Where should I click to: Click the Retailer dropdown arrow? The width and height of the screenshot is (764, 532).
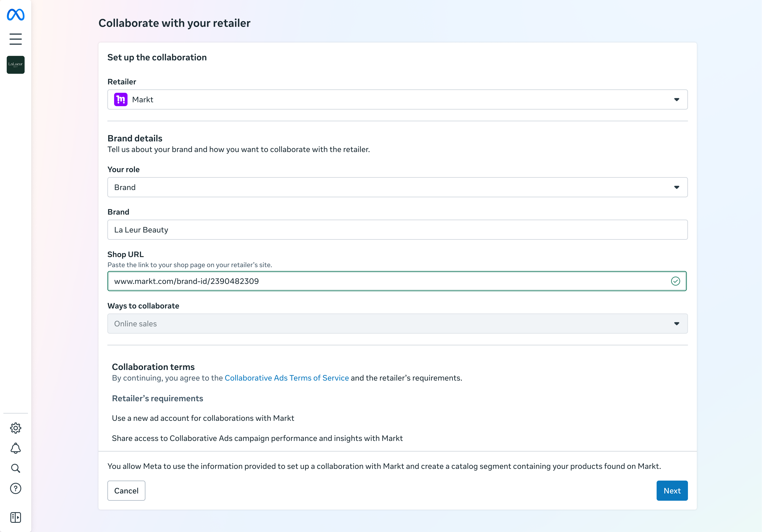click(677, 100)
